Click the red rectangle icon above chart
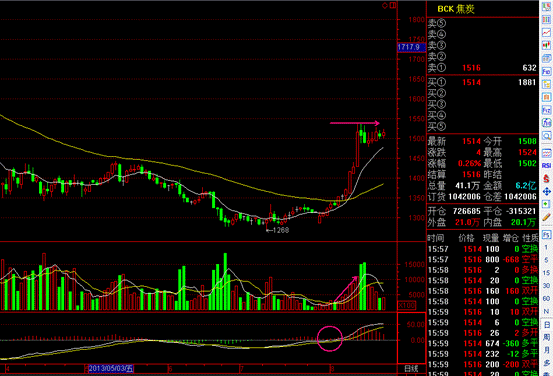The height and width of the screenshot is (376, 553). 393,5
